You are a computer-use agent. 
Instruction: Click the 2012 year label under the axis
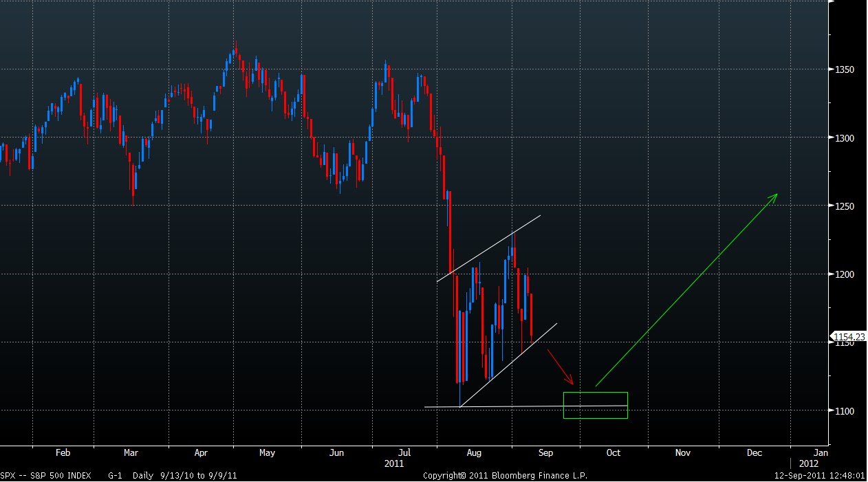tap(809, 463)
